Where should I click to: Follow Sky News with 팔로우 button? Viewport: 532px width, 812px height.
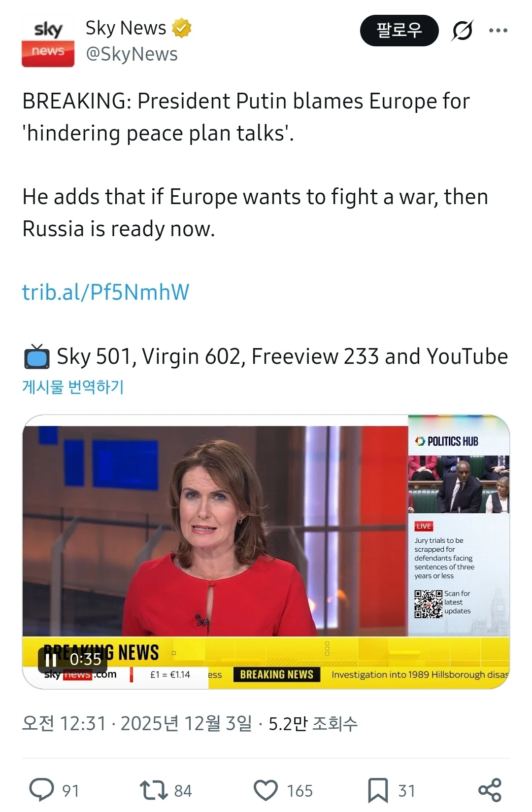399,31
